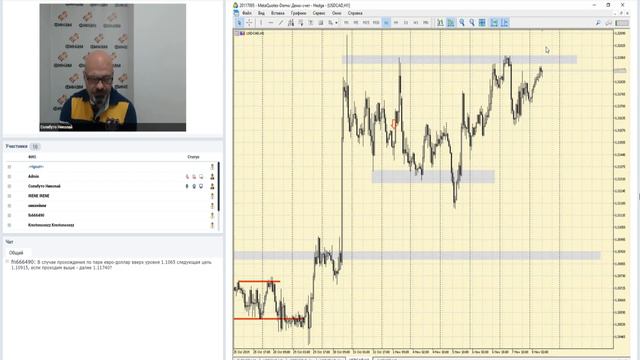Click the chart price scale axis
Image resolution: width=640 pixels, height=360 pixels.
pos(621,190)
